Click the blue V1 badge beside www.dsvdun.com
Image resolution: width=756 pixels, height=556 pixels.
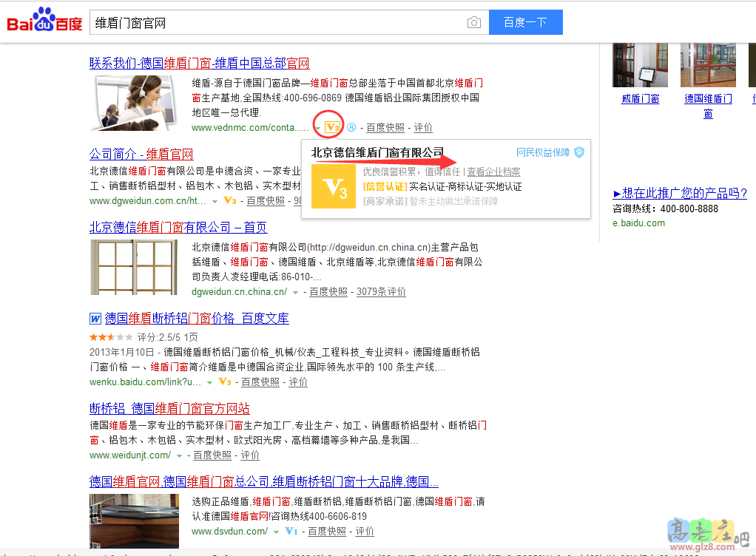[291, 532]
